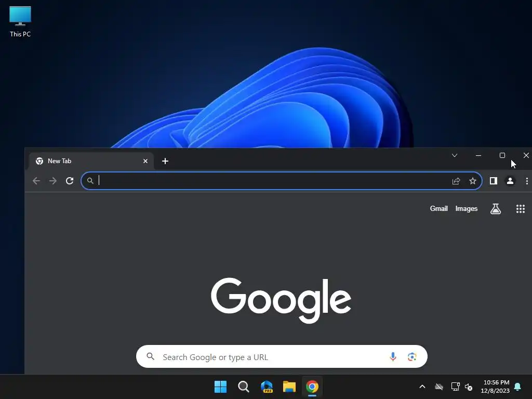
Task: Open the Chrome profile avatar menu
Action: pos(510,181)
